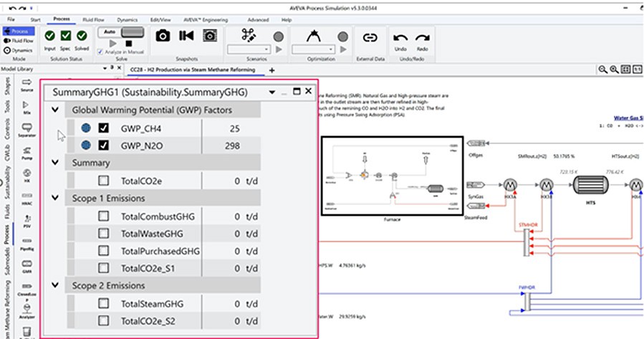This screenshot has height=339, width=644.
Task: Open the Scenarios selection combo box
Action: click(x=249, y=49)
